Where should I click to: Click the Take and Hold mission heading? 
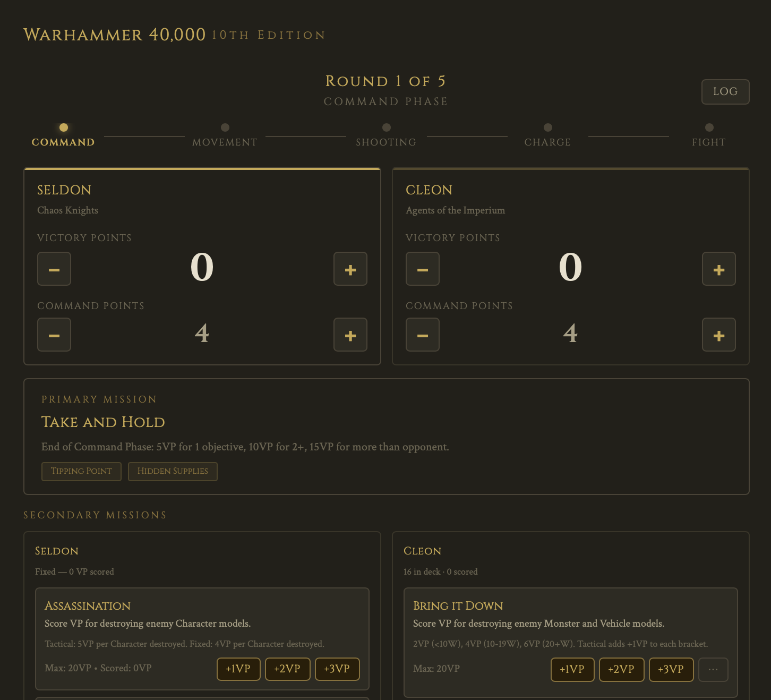tap(103, 422)
